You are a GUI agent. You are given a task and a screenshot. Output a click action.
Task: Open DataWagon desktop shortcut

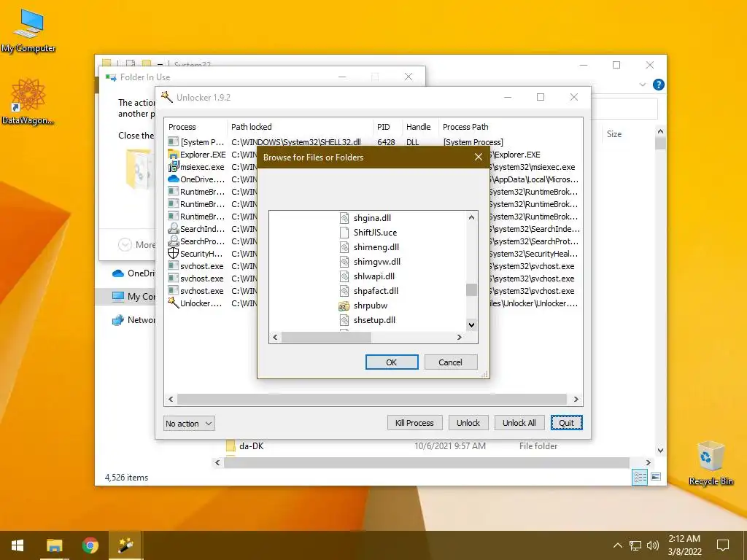point(28,102)
